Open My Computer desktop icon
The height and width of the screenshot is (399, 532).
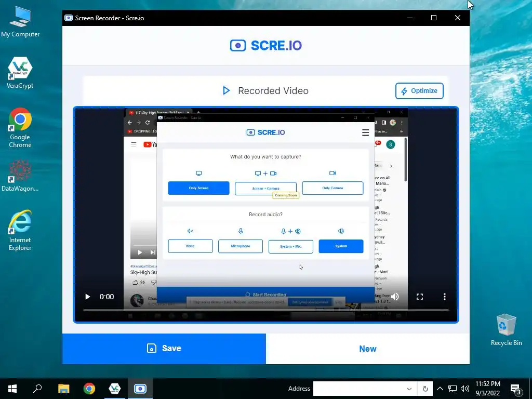click(x=20, y=22)
